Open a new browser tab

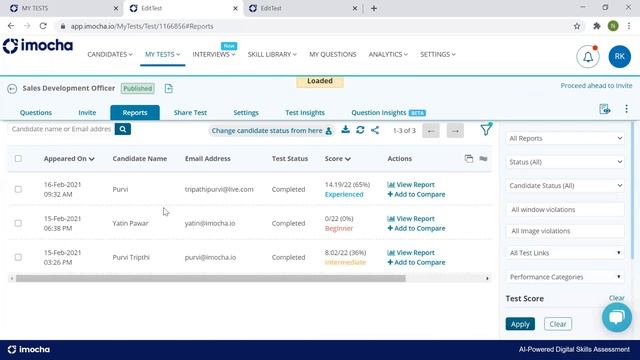pos(374,8)
